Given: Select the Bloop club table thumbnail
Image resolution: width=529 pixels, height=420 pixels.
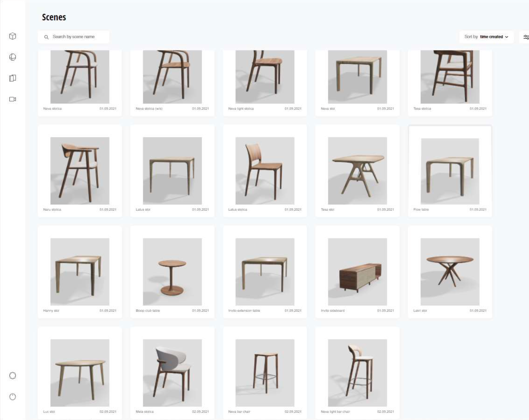Looking at the screenshot, I should (x=172, y=272).
